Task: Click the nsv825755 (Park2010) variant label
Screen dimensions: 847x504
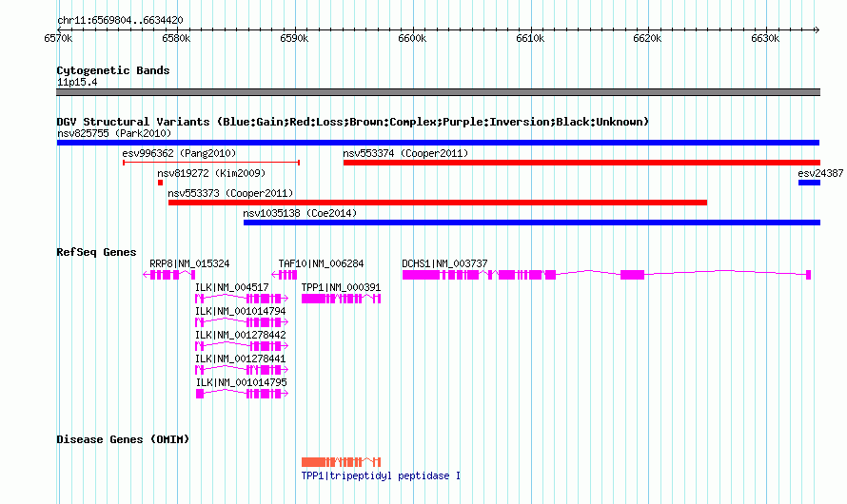Action: pyautogui.click(x=114, y=133)
